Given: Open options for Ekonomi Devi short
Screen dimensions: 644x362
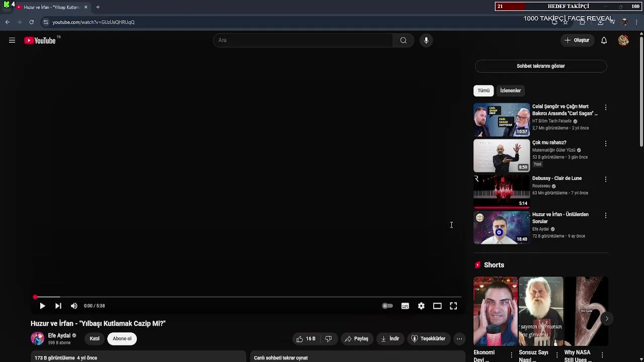Looking at the screenshot, I should pos(512,355).
